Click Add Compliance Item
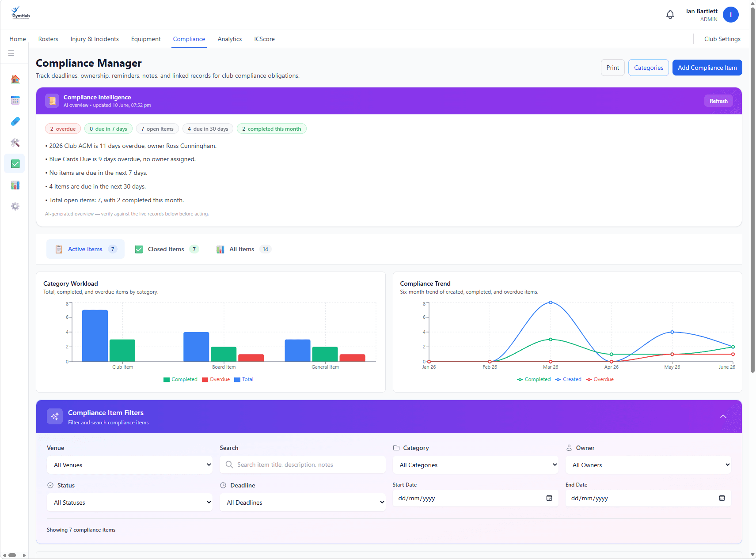This screenshot has width=756, height=559. point(707,68)
